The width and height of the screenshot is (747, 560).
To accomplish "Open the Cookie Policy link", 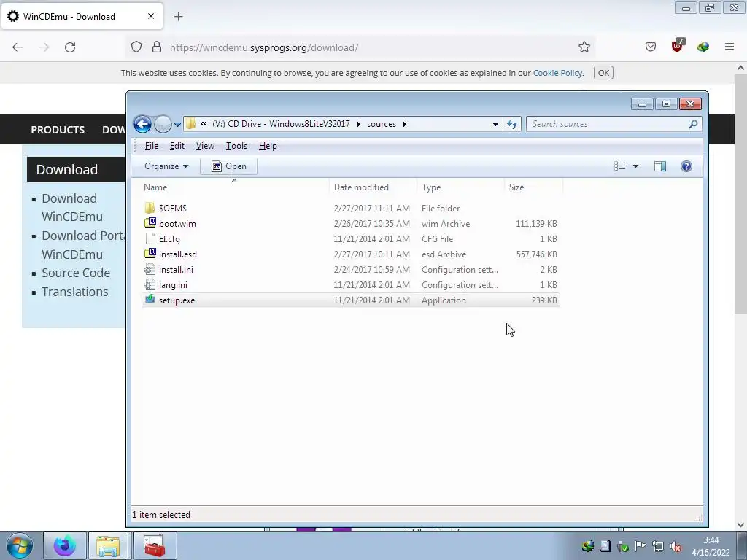I will coord(557,73).
